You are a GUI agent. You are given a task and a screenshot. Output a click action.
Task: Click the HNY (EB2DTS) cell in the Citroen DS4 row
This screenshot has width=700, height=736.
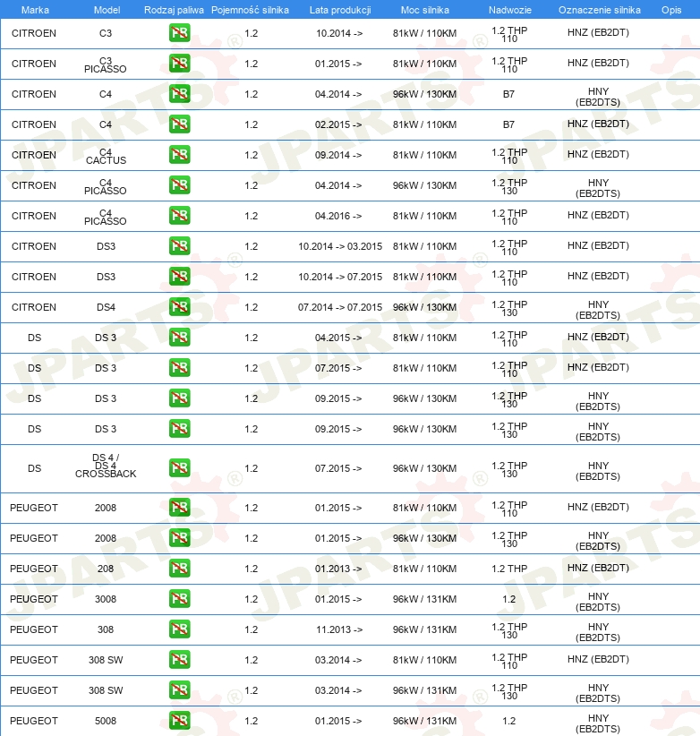(598, 310)
